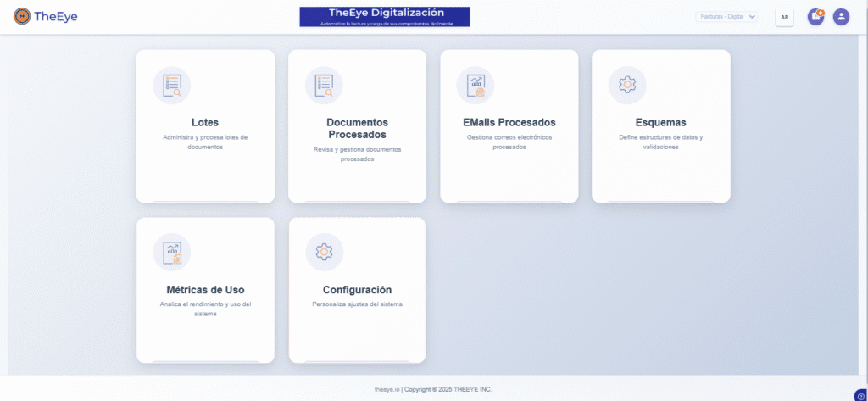Click the Esquemas gear icon
Screen dimensions: 868x401
pos(627,85)
